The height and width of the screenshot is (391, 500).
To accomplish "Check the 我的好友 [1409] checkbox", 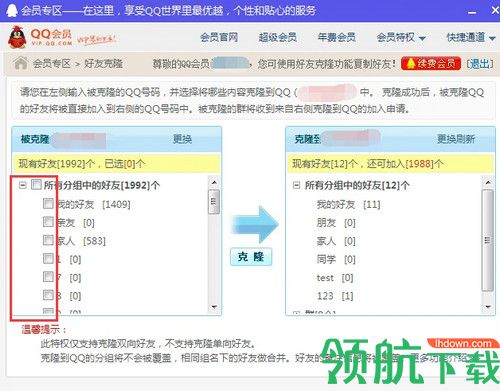I will 48,203.
